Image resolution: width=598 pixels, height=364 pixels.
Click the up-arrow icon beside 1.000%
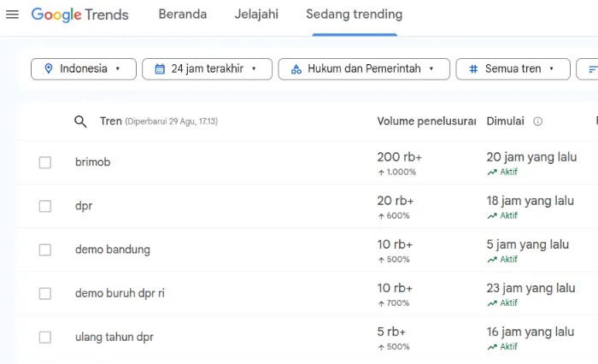[381, 173]
